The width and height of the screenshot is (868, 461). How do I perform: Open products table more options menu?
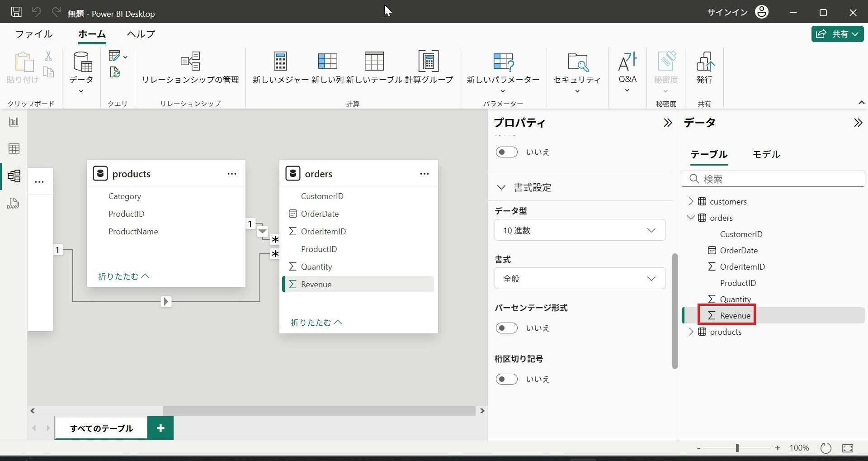(x=232, y=174)
